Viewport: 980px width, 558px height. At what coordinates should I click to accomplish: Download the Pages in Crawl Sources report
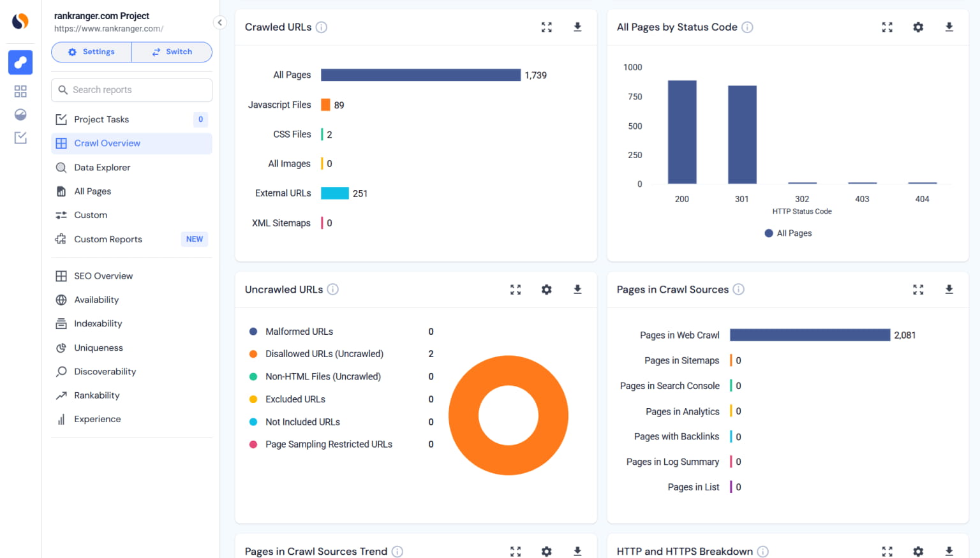click(x=949, y=289)
